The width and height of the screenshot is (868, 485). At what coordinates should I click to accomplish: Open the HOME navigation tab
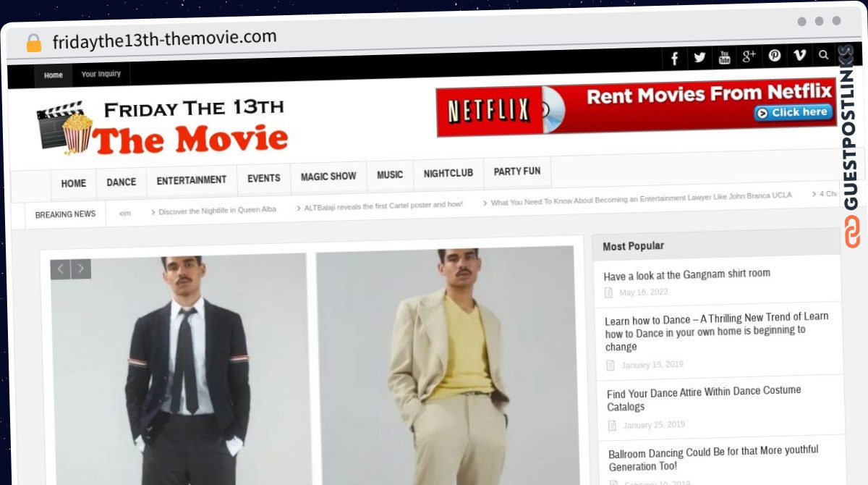pyautogui.click(x=74, y=184)
